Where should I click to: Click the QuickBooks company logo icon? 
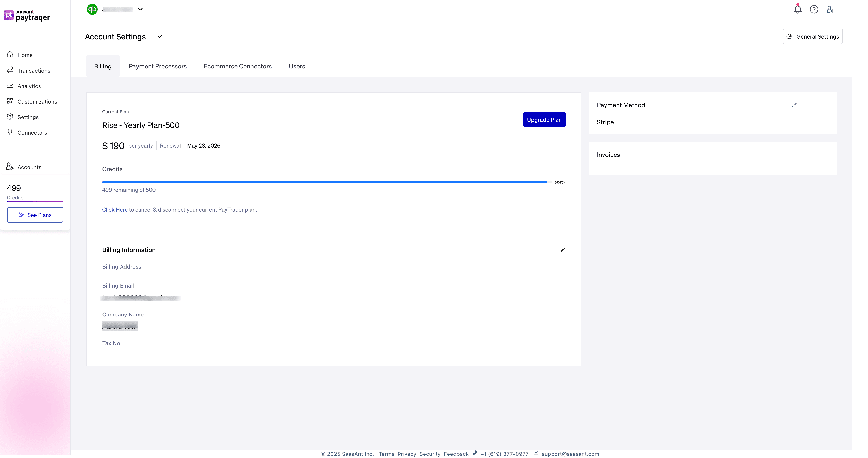[x=92, y=9]
